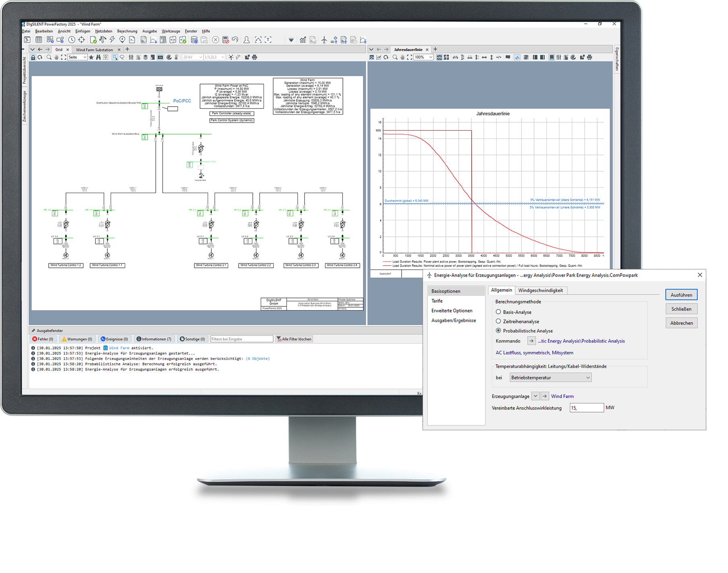Toggle the Warnungen filter in output window
728x573 pixels.
click(77, 339)
